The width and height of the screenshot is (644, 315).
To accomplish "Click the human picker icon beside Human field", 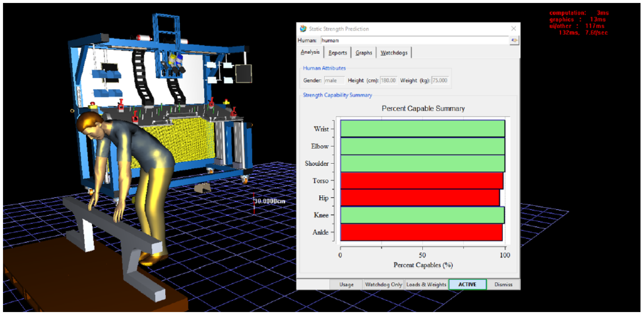I will [514, 40].
